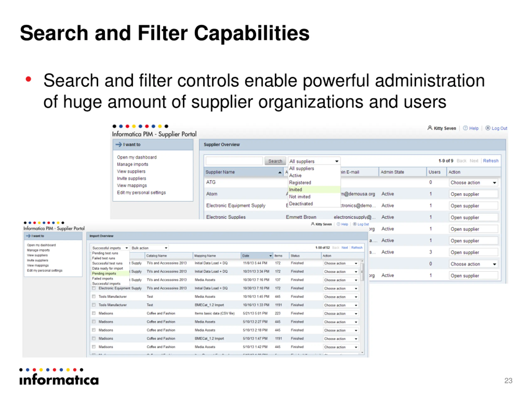532x399 pixels.
Task: Open the All suppliers filter dropdown
Action: 314,161
